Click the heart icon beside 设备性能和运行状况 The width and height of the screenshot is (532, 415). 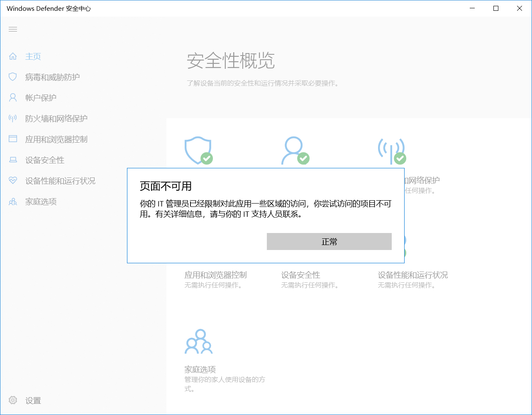point(13,180)
